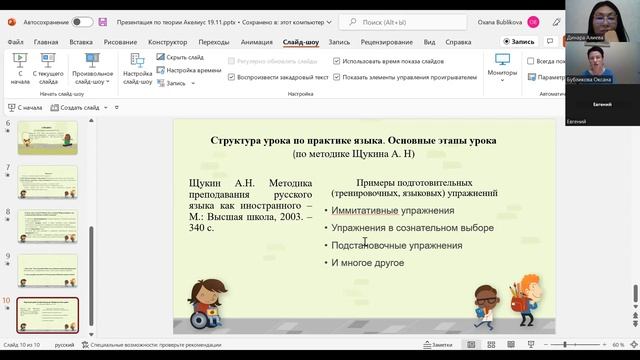Select slide 10 thumbnail
Screen dimensions: 640x360
(x=48, y=315)
